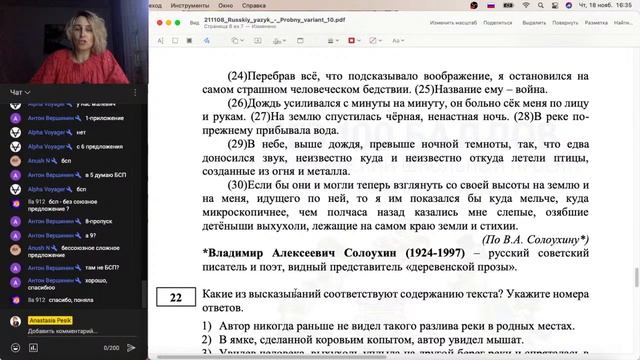Click the '0/200' character counter
The width and height of the screenshot is (640, 360).
tap(111, 348)
